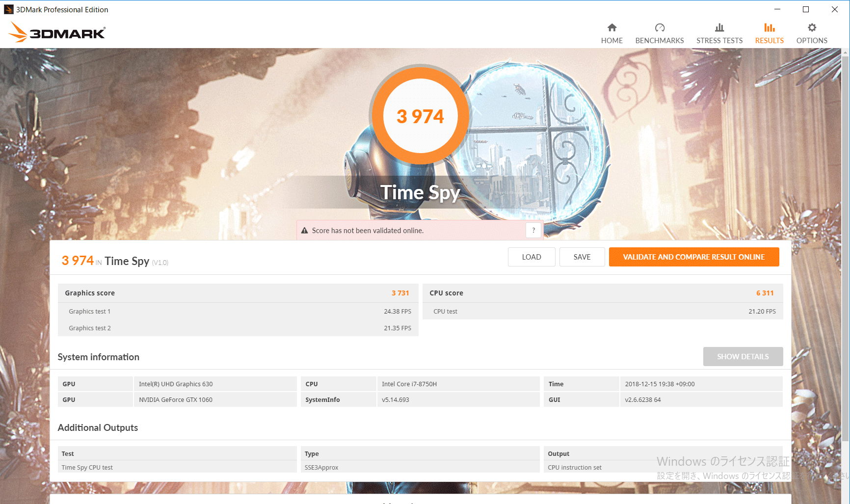Click NVIDIA GeForce GTX 1060 entry
Screen dimensions: 850x504
tap(176, 400)
